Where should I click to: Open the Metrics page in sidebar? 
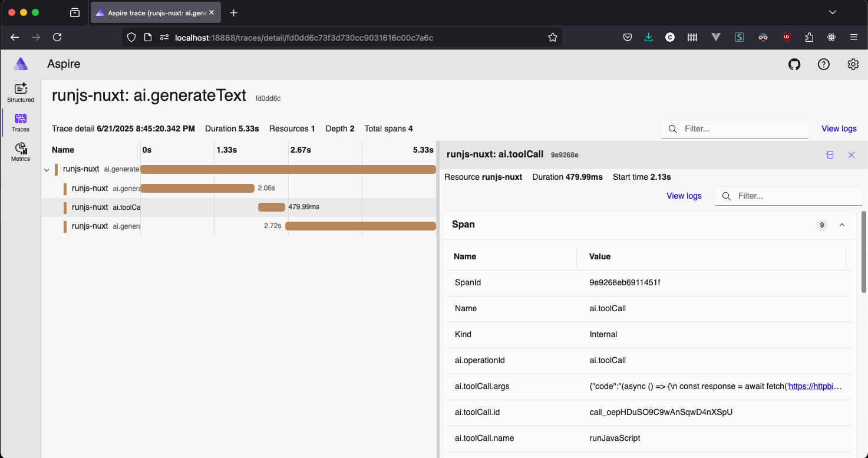click(21, 151)
